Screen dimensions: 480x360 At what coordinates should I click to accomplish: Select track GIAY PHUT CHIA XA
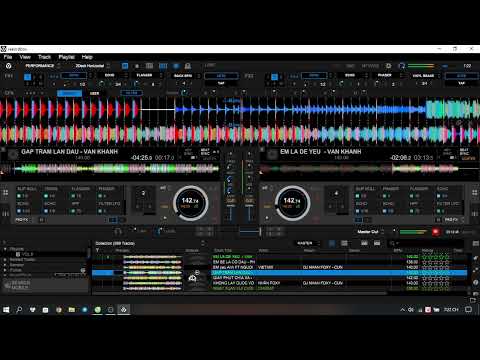tap(279, 278)
